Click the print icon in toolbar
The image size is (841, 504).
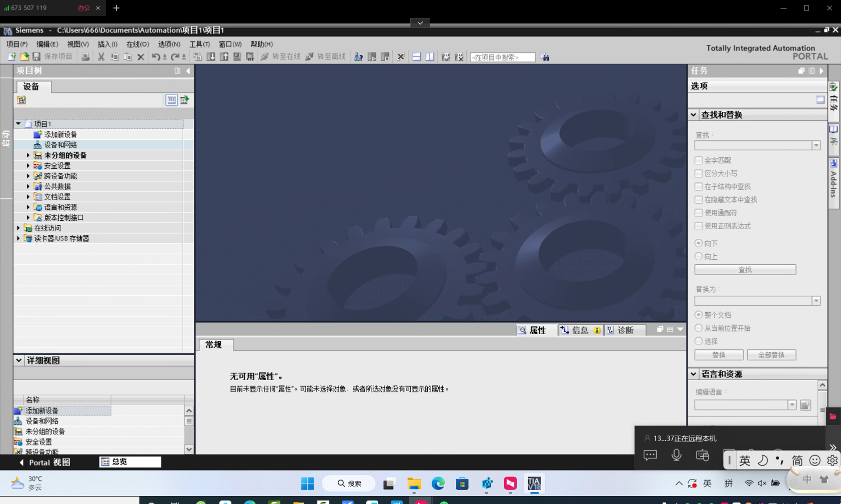tap(85, 57)
